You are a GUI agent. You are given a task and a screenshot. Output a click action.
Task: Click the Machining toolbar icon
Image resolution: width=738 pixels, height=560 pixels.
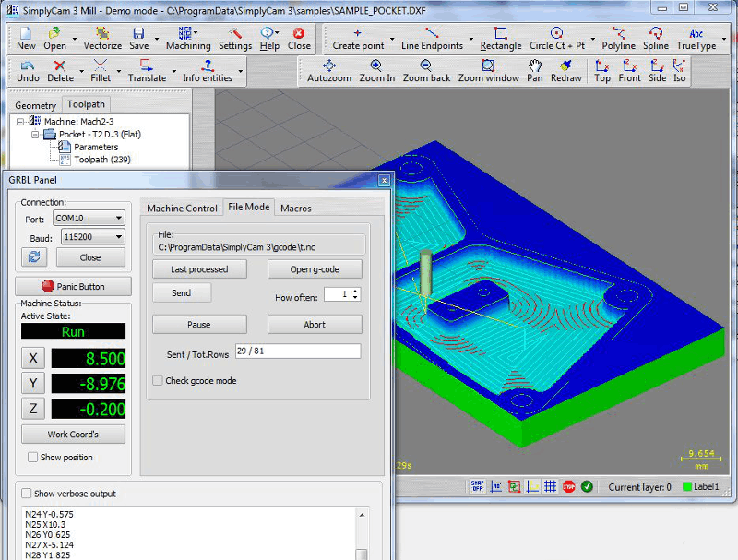click(x=188, y=39)
